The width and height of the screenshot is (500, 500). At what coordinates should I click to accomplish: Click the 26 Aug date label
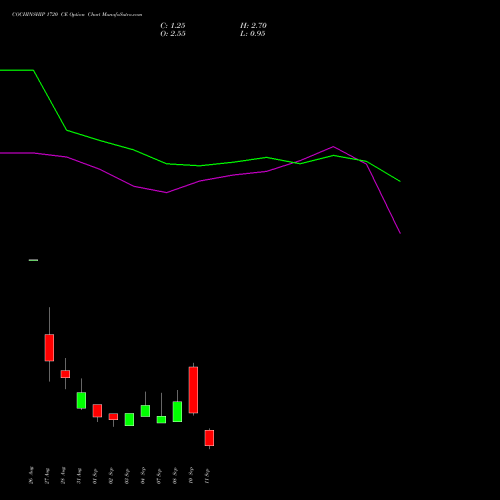pyautogui.click(x=31, y=475)
